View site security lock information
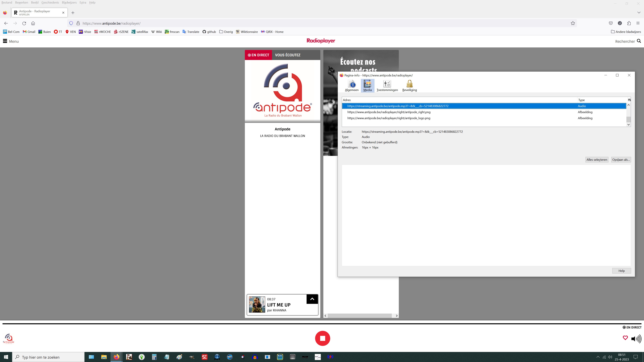644x362 pixels. coord(78,23)
